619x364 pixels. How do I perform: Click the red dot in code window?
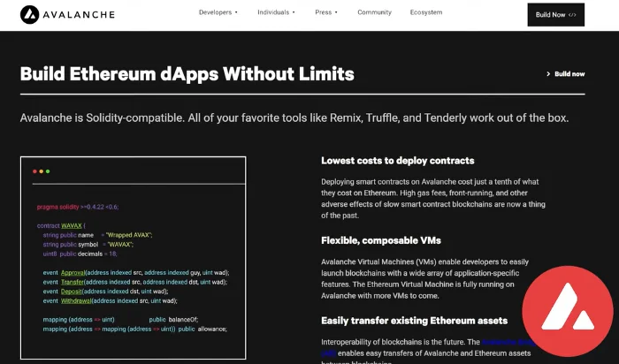pos(34,171)
